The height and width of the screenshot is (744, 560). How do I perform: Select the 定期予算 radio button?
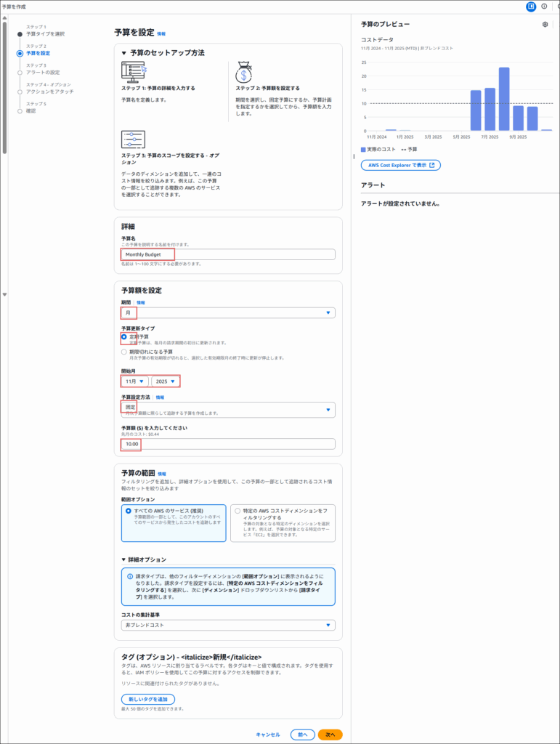(x=124, y=337)
